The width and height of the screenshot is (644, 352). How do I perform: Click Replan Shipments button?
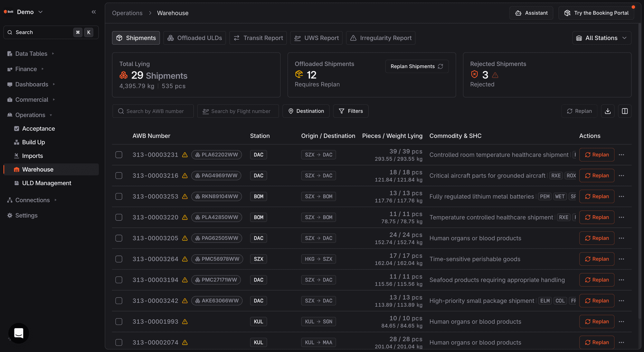click(x=417, y=66)
